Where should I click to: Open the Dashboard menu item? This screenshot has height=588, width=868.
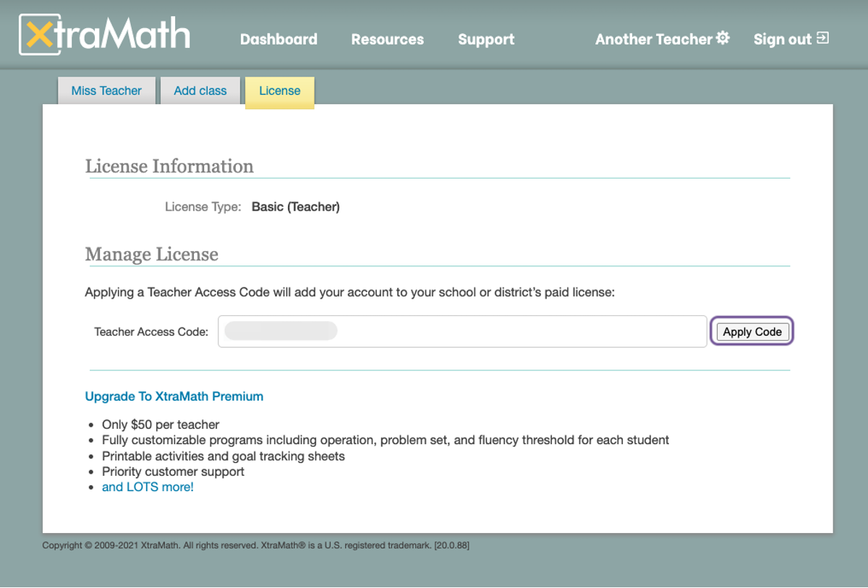click(x=278, y=39)
